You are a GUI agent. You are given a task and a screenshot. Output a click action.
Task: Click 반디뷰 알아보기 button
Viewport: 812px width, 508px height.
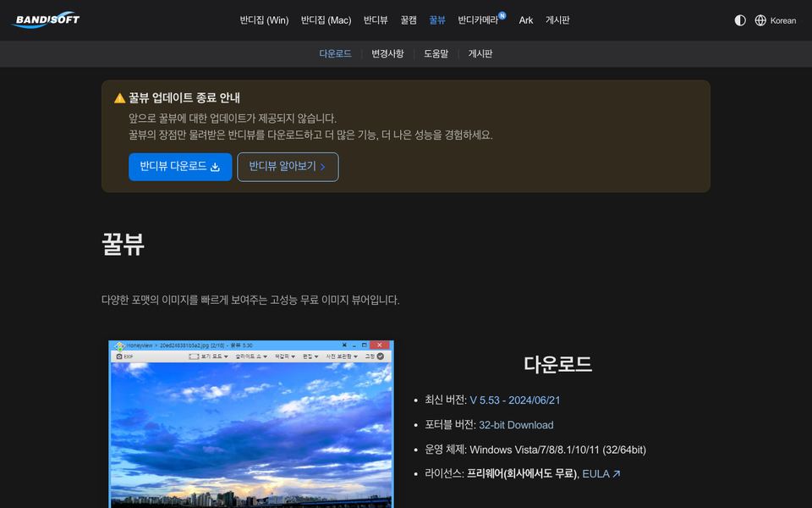288,167
